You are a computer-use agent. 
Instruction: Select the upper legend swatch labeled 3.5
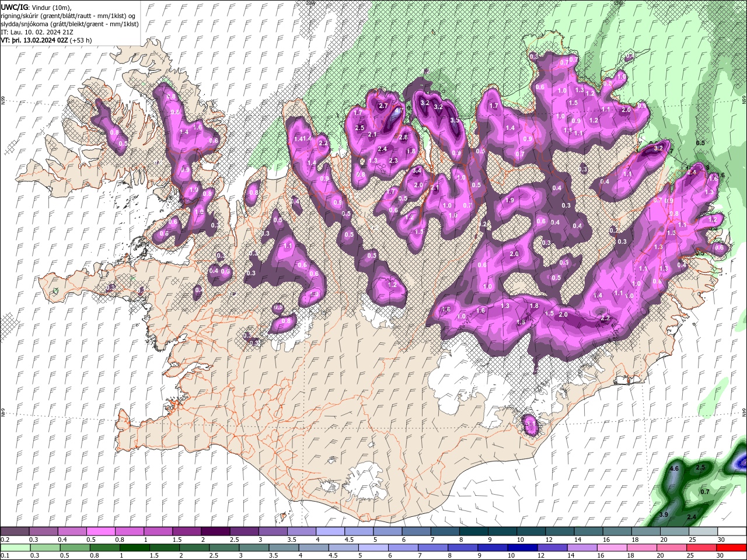pos(301,531)
